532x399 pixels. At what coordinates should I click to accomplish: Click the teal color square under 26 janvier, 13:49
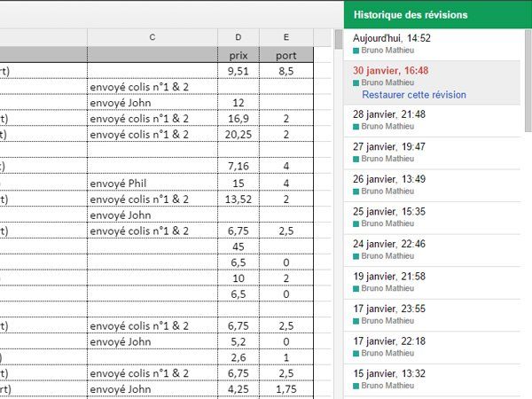[x=356, y=192]
